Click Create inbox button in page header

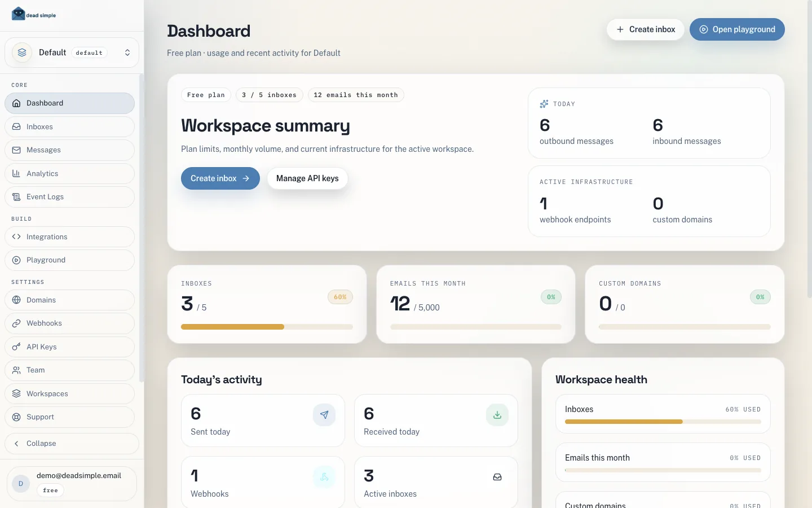coord(646,29)
